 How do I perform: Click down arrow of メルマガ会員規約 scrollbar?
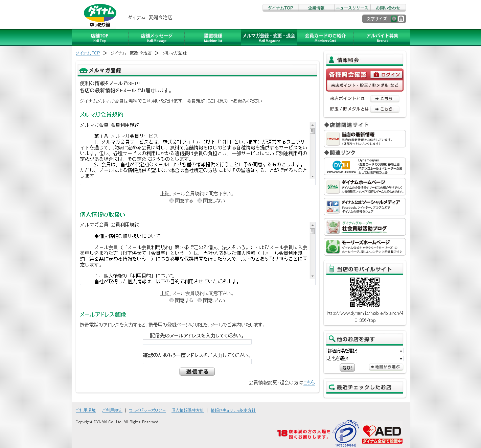click(313, 176)
